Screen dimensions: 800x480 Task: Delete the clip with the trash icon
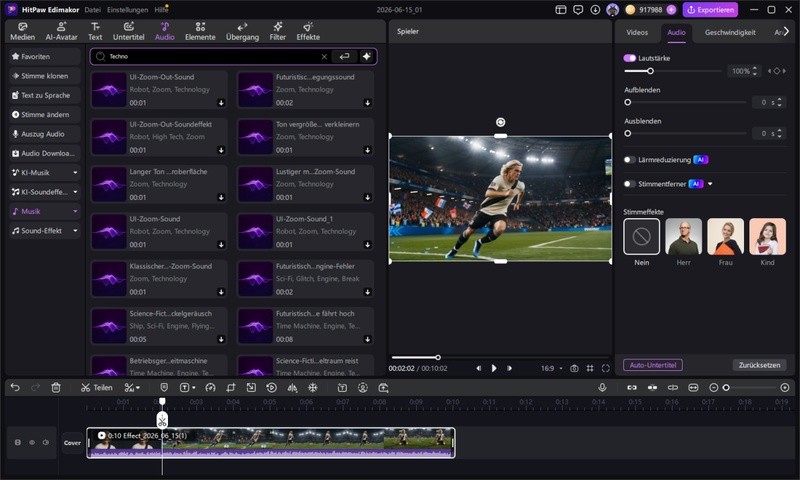coord(56,388)
